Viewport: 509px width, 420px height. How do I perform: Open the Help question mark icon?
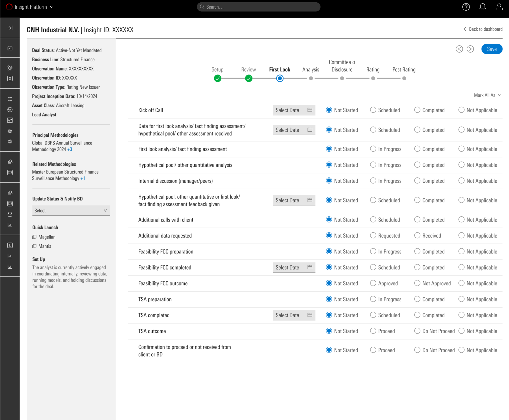tap(466, 7)
